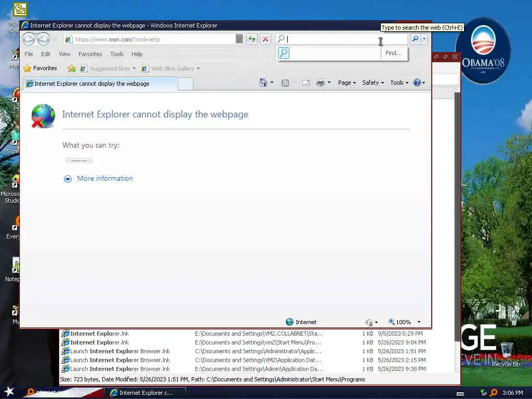The height and width of the screenshot is (399, 532).
Task: Expand the Home button dropdown arrow
Action: [272, 83]
